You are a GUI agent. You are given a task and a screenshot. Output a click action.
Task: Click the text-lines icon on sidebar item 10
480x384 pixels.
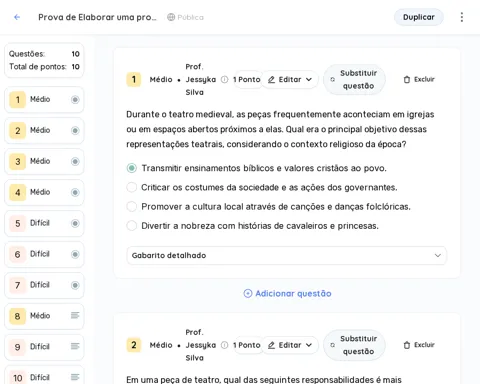click(x=75, y=377)
